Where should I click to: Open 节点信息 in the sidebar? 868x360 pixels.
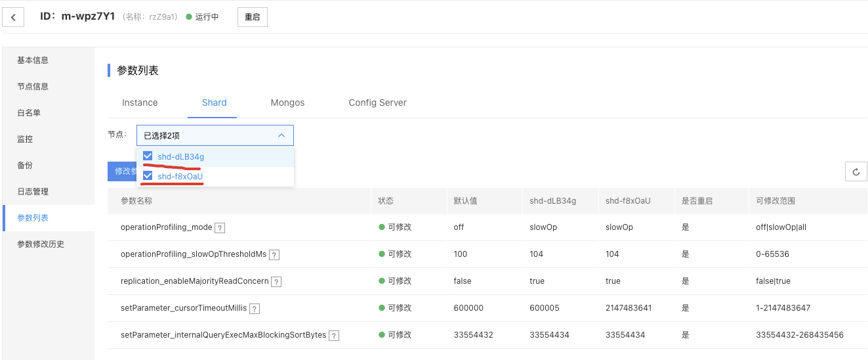tap(49, 86)
